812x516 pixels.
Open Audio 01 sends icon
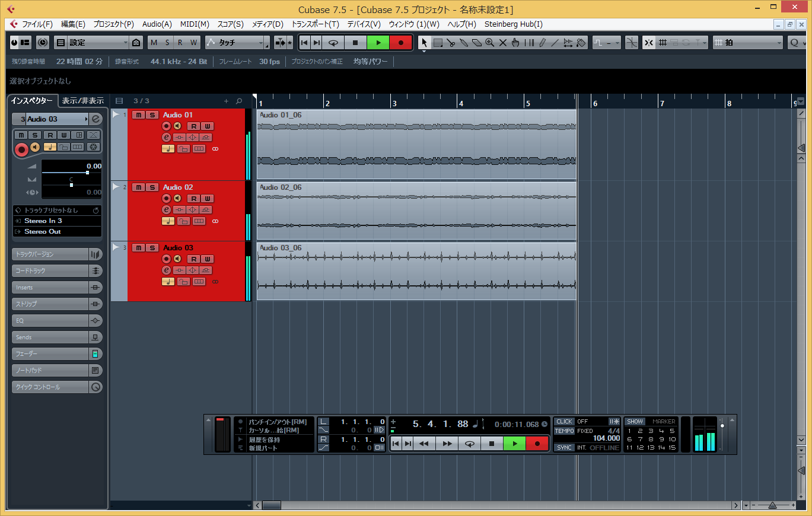tap(205, 138)
